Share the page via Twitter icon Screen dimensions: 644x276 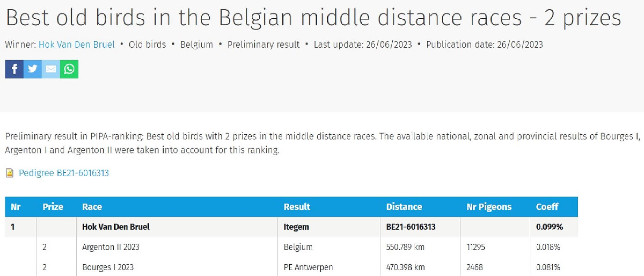click(x=32, y=69)
